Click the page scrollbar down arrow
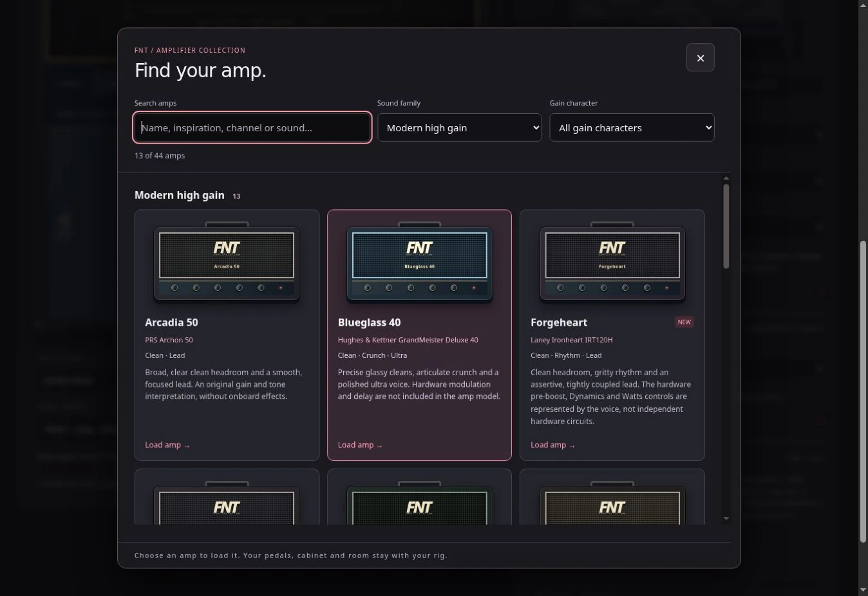The image size is (868, 596). [863, 590]
